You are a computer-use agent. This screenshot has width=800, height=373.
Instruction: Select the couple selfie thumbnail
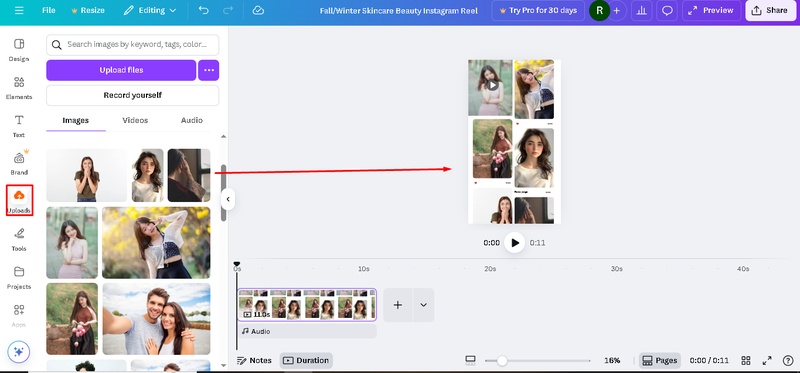pyautogui.click(x=156, y=319)
